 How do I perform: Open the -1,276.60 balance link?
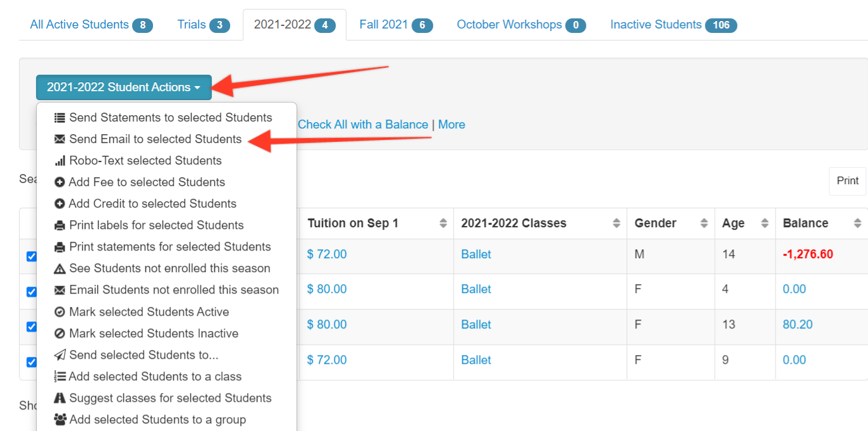pos(808,254)
